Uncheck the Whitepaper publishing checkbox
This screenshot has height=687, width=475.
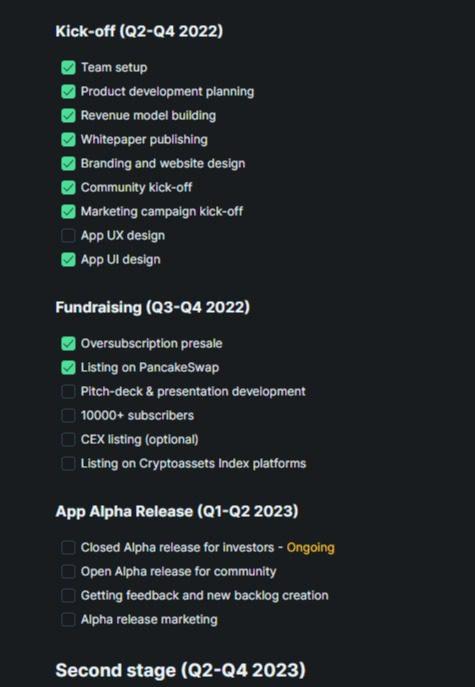68,140
